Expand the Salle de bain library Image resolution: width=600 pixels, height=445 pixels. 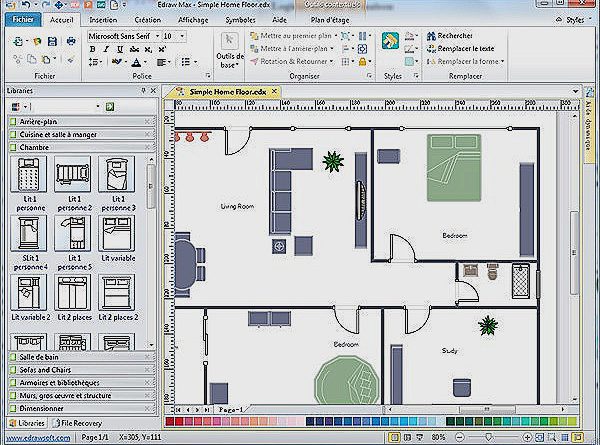(82, 357)
